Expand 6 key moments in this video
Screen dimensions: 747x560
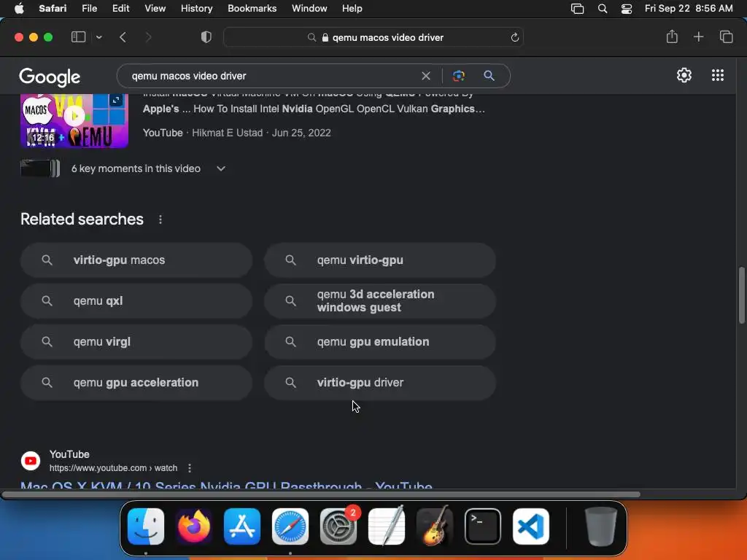coord(220,168)
